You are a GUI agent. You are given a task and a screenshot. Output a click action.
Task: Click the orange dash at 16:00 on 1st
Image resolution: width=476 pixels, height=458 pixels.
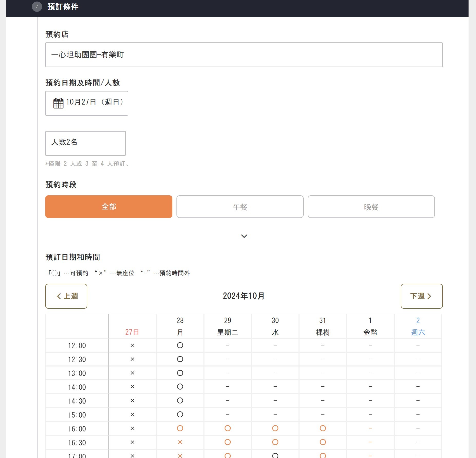pyautogui.click(x=370, y=428)
